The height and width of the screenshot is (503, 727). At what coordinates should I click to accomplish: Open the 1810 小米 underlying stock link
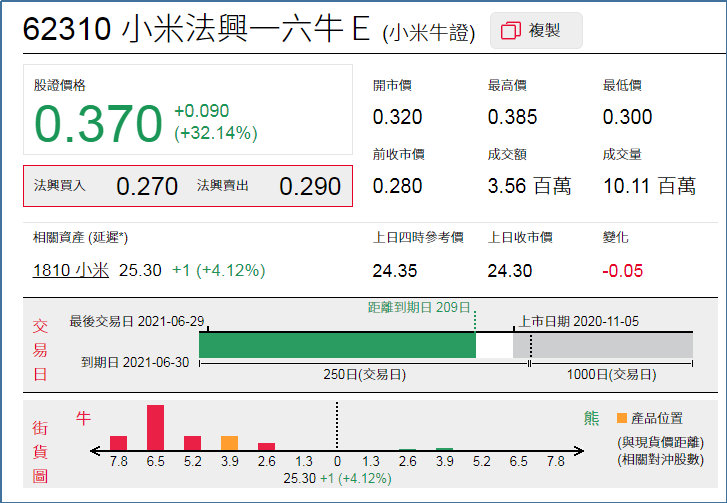point(70,270)
